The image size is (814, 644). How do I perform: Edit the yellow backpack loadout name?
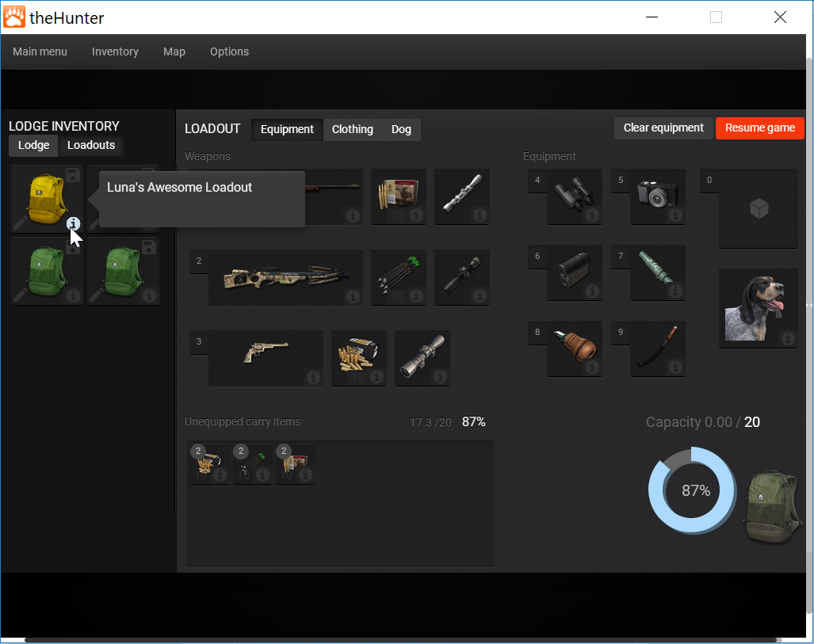point(21,223)
